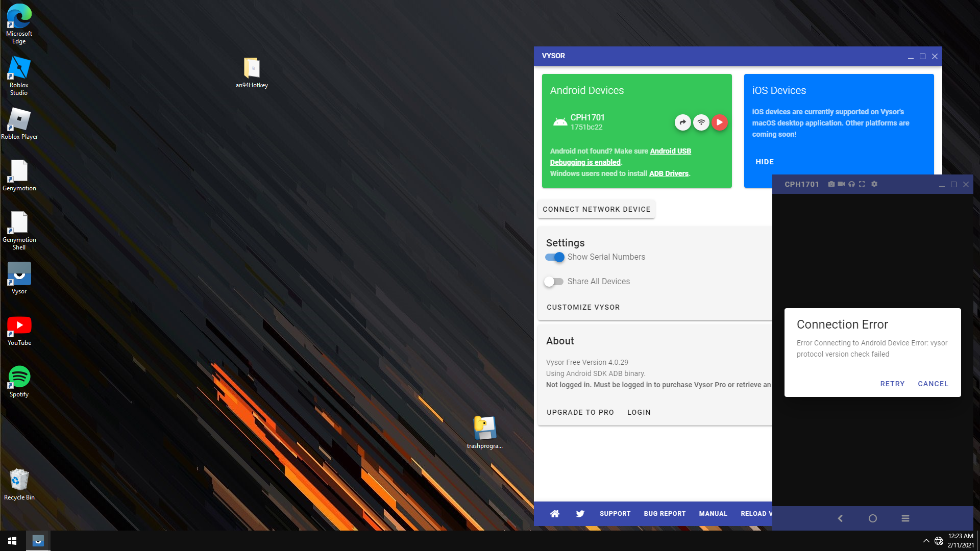The height and width of the screenshot is (551, 980).
Task: Click the red play button for CPH1701
Action: click(x=719, y=122)
